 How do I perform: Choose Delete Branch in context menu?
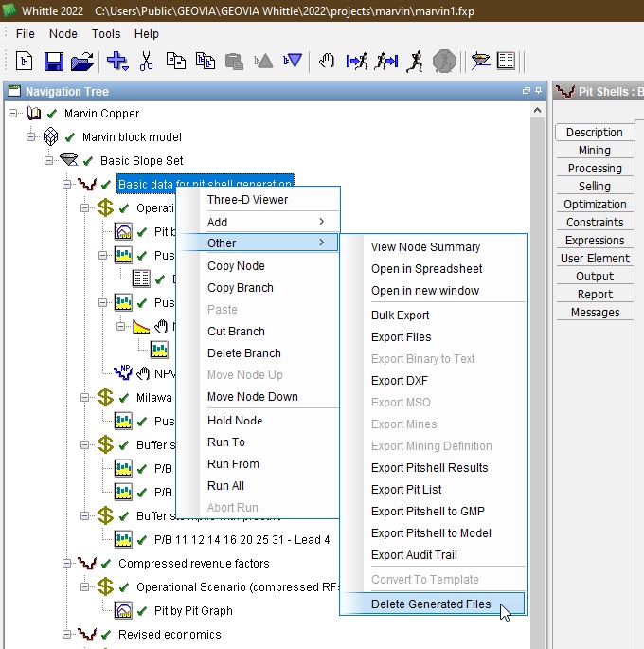click(x=258, y=353)
